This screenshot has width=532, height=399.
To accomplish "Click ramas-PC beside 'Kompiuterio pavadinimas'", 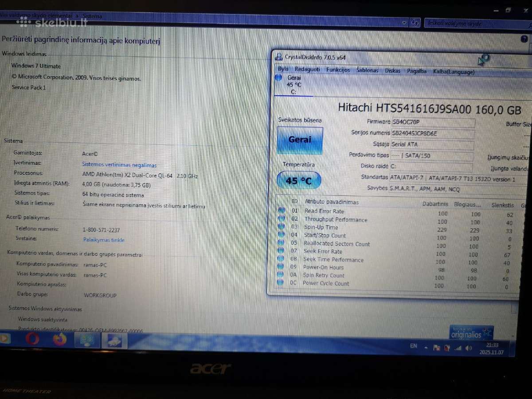I will point(95,265).
